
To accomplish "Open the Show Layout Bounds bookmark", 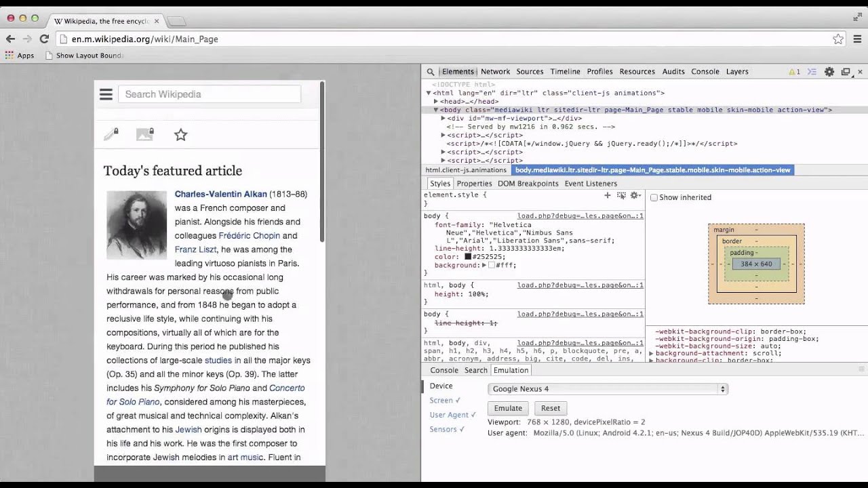I will pos(84,56).
